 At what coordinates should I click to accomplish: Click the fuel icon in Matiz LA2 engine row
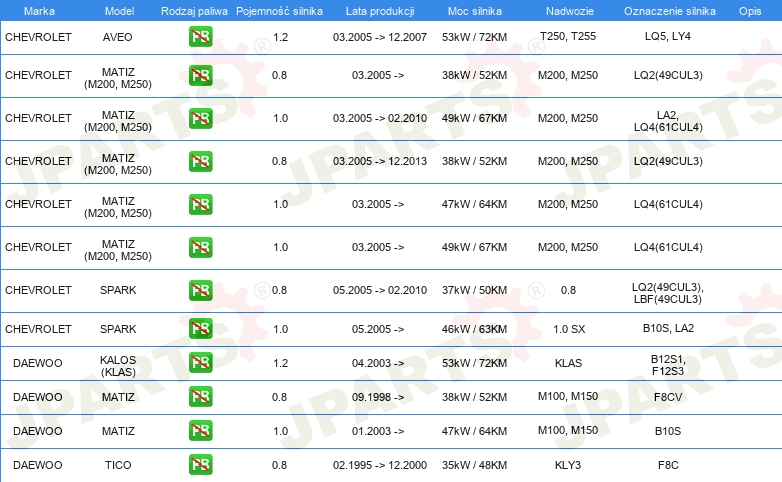(x=200, y=118)
